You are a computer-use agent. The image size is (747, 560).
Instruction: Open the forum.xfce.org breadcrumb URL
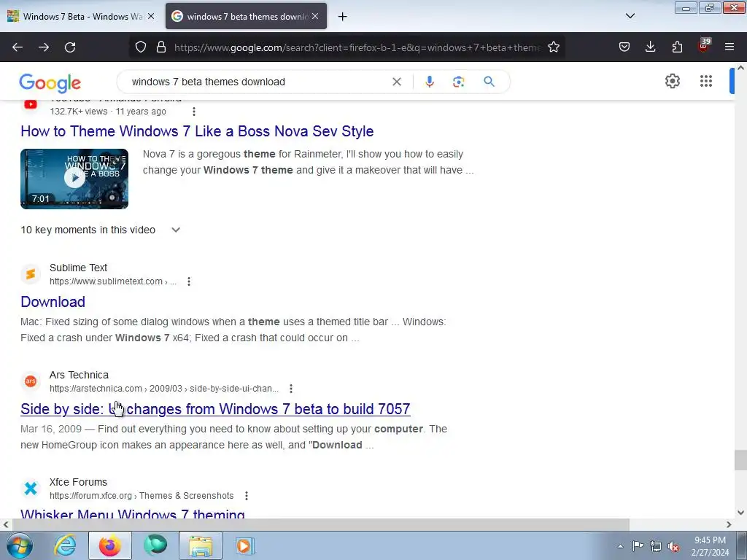[142, 496]
